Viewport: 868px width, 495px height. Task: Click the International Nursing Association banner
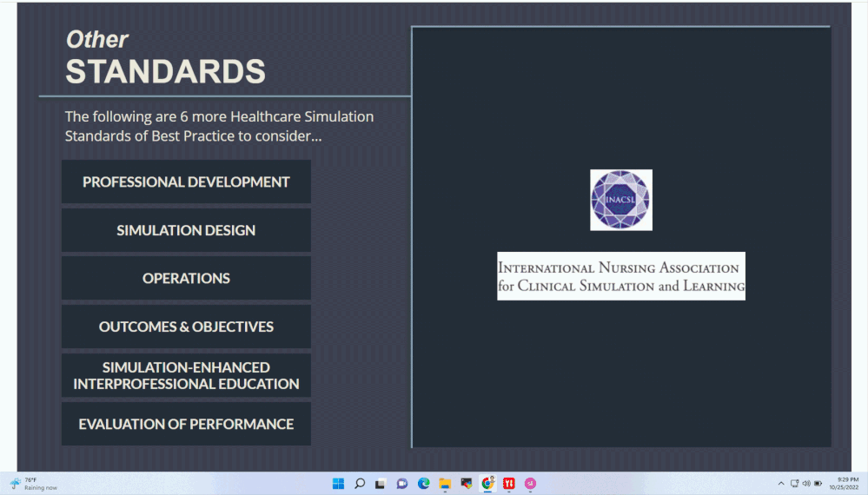coord(621,276)
